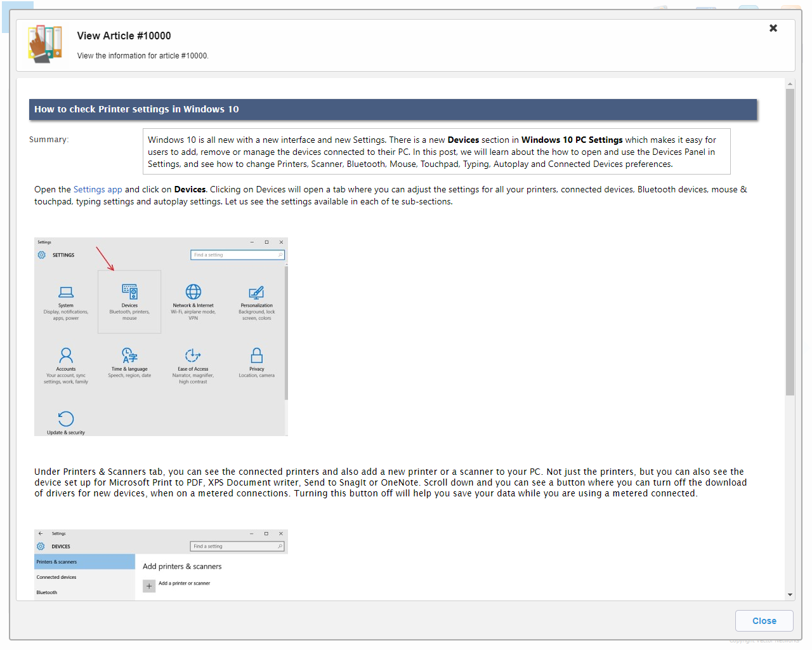Click the plus icon for Add a printer
Screen dimensions: 812x650
pos(149,586)
